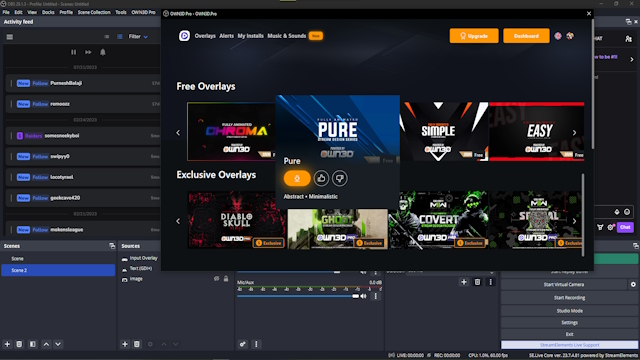
Task: Move the scene down
Action: [58, 344]
